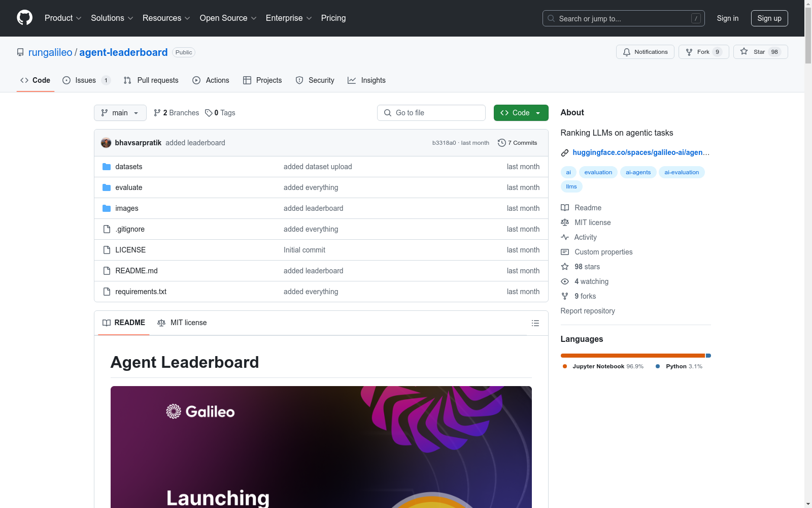Open the .gitignore file
Image resolution: width=812 pixels, height=508 pixels.
coord(130,229)
